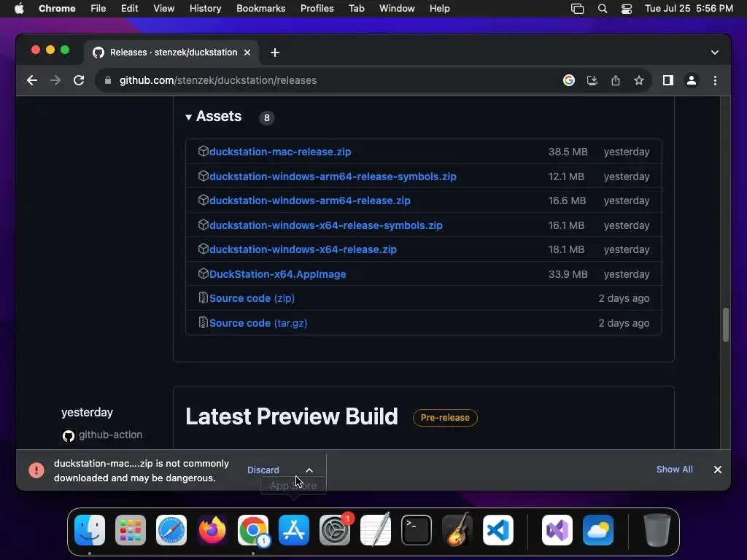Screen dimensions: 747x560
Task: Open the Help menu
Action: pyautogui.click(x=439, y=9)
